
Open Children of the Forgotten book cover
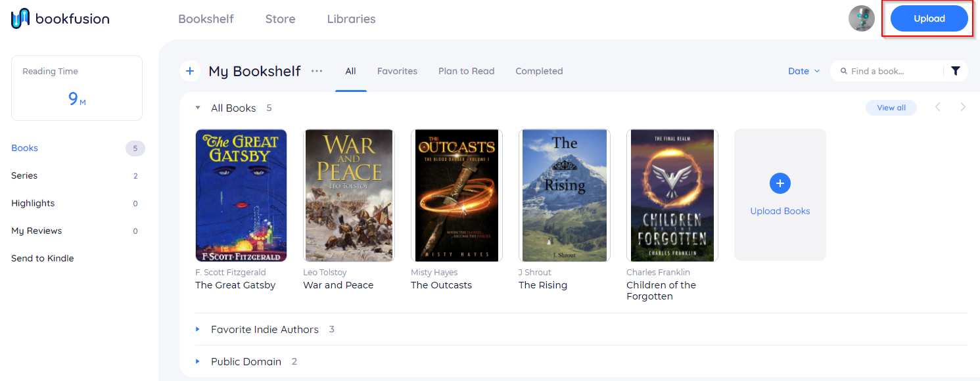[672, 195]
